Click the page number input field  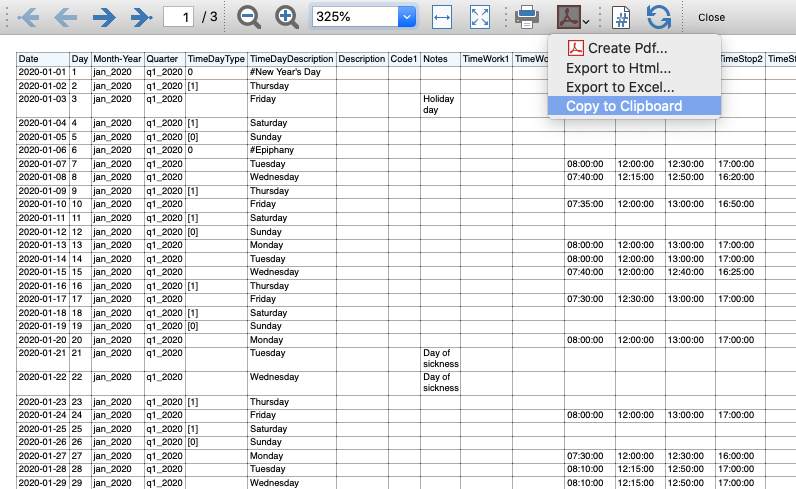tap(178, 17)
